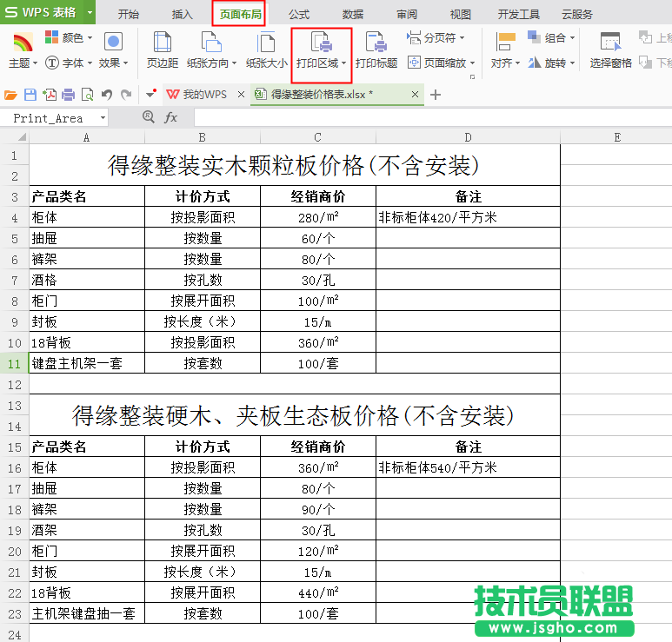Screen dimensions: 672x642
Task: Click the Name Box showing Print_Area
Action: [x=48, y=118]
